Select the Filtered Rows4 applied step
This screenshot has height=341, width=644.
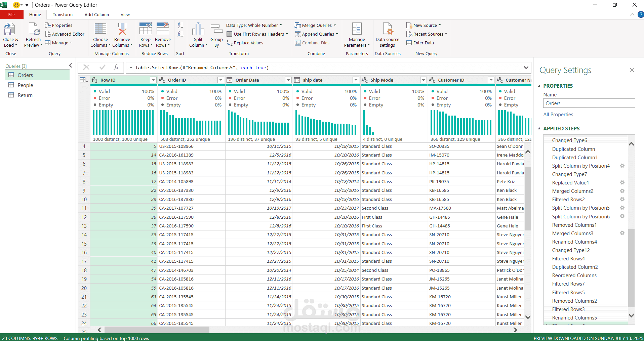585,258
